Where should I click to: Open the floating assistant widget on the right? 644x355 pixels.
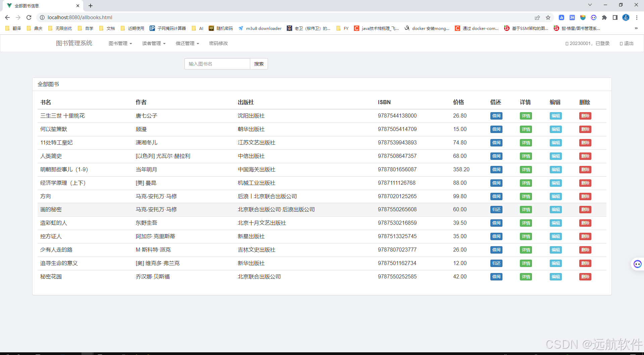[x=637, y=264]
